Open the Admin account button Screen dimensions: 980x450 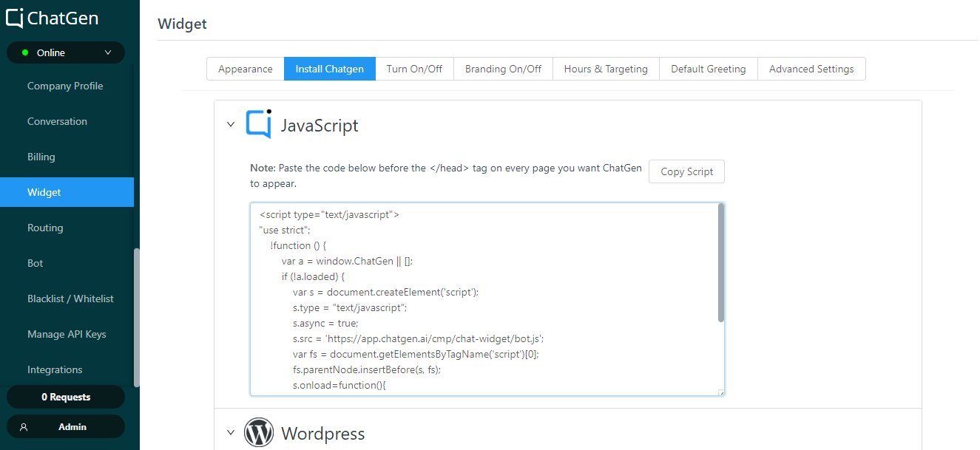[x=66, y=426]
